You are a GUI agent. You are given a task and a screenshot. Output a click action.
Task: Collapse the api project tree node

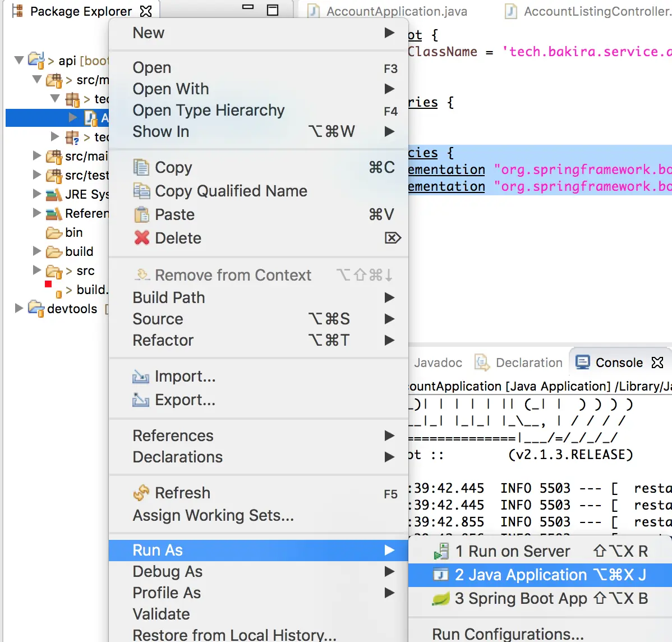19,60
